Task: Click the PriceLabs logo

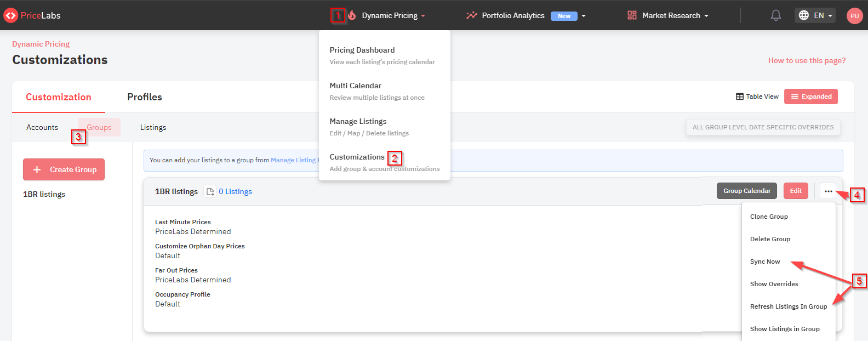Action: (x=32, y=15)
